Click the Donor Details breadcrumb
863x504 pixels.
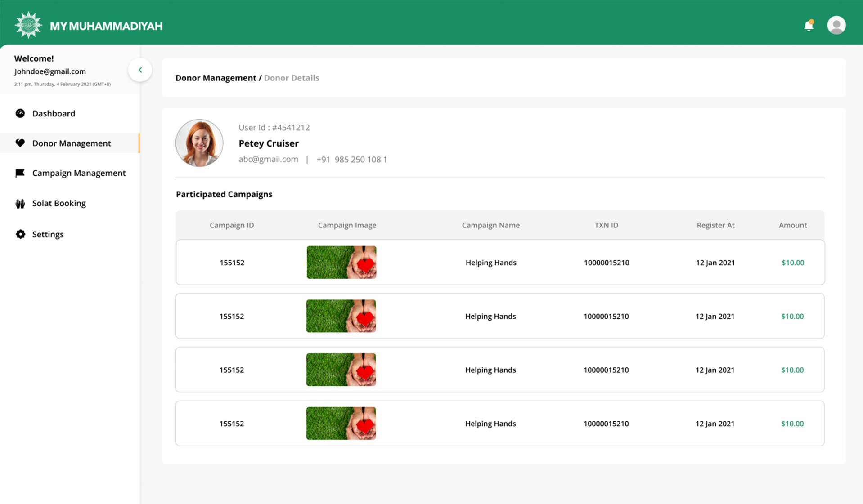coord(292,78)
